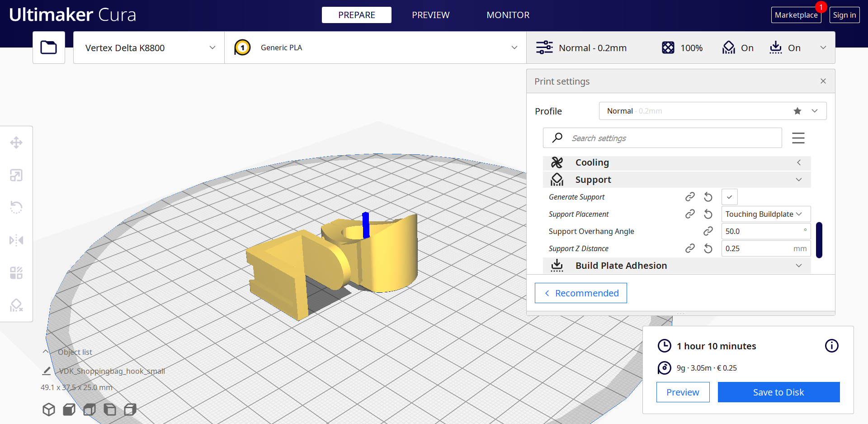
Task: Open Per Model Settings tool
Action: [x=16, y=272]
